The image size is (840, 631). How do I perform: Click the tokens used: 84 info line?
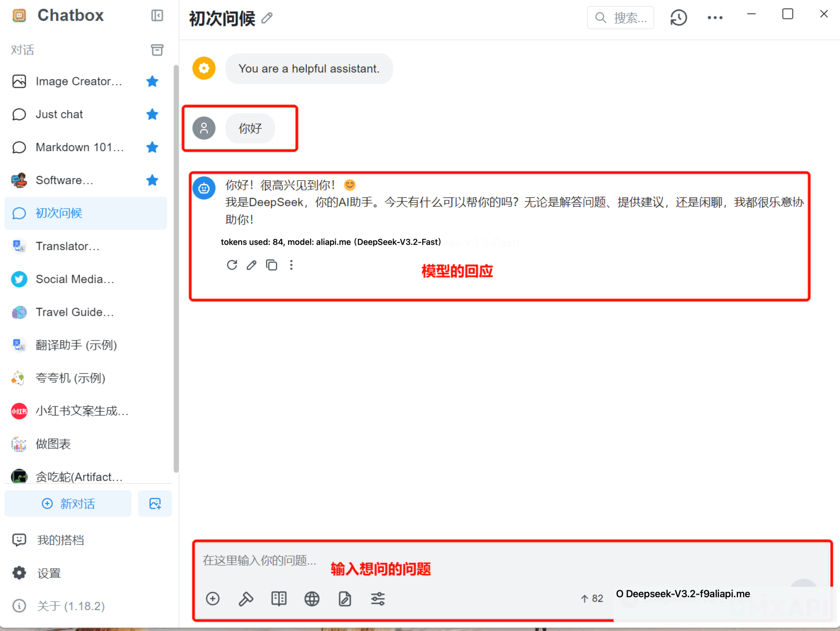pos(331,242)
